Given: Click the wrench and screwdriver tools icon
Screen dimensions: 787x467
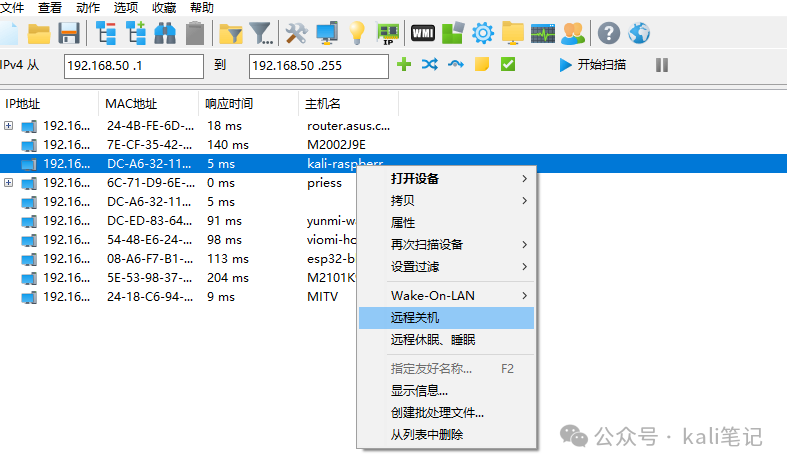Looking at the screenshot, I should click(x=296, y=33).
